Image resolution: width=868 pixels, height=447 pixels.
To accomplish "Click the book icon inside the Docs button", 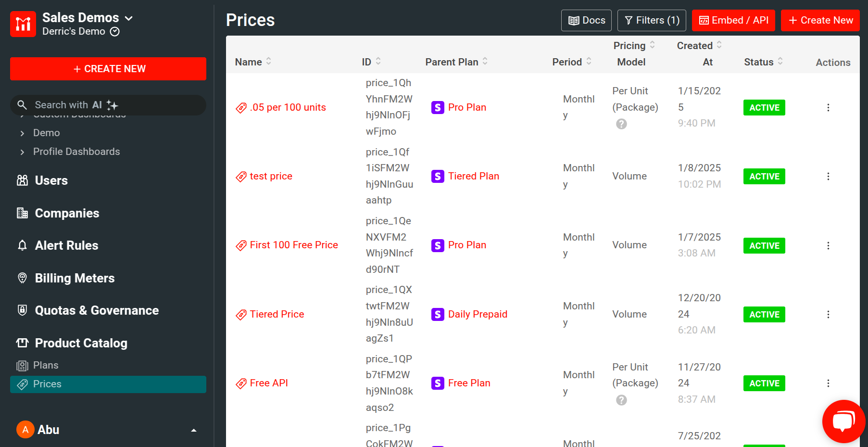I will [574, 20].
